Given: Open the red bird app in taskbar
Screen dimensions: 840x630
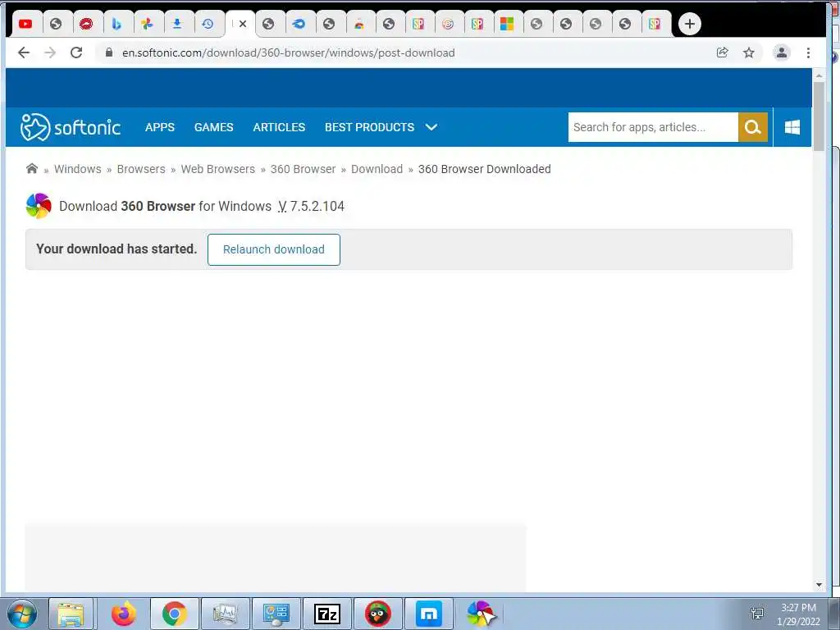Looking at the screenshot, I should point(377,614).
